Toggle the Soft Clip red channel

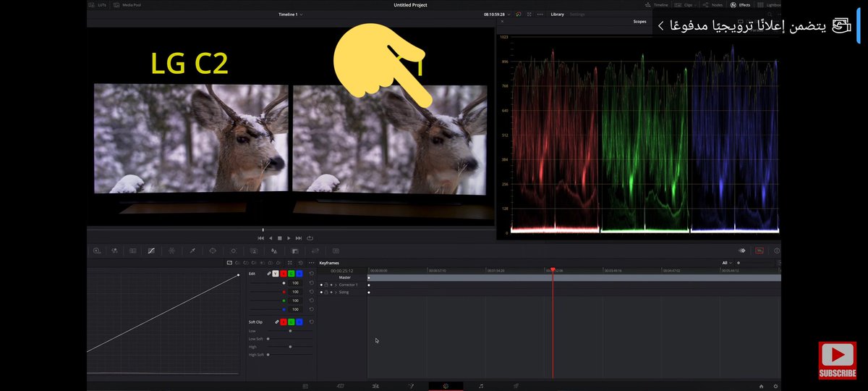(284, 321)
